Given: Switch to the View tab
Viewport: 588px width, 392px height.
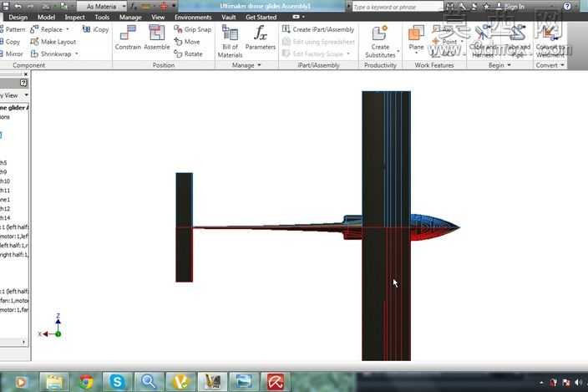Looking at the screenshot, I should (158, 18).
